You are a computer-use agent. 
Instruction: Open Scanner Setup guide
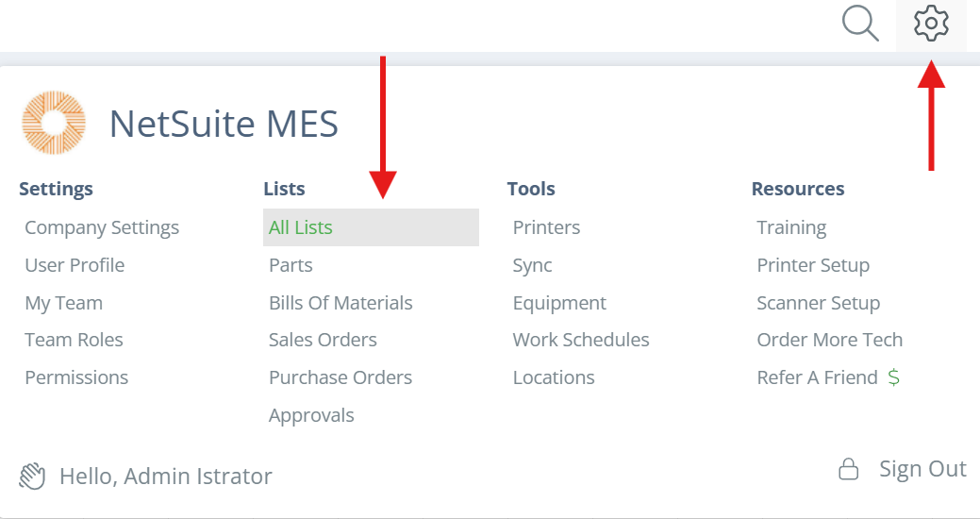pyautogui.click(x=818, y=303)
